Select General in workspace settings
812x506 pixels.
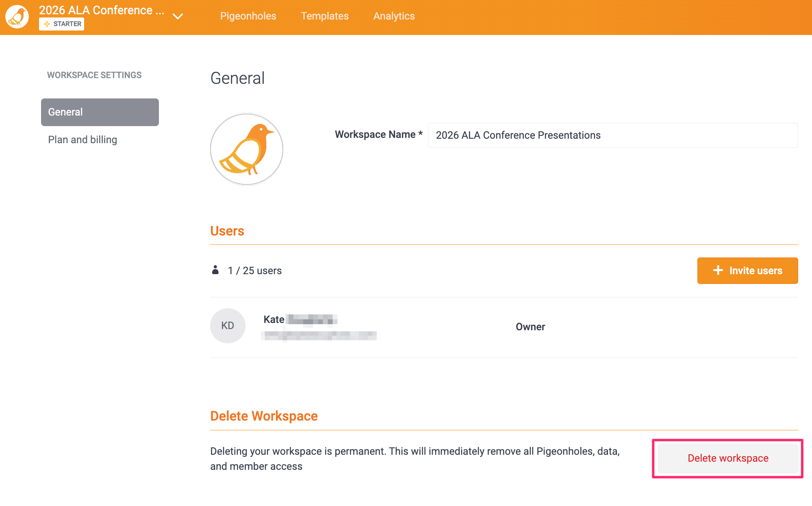100,112
